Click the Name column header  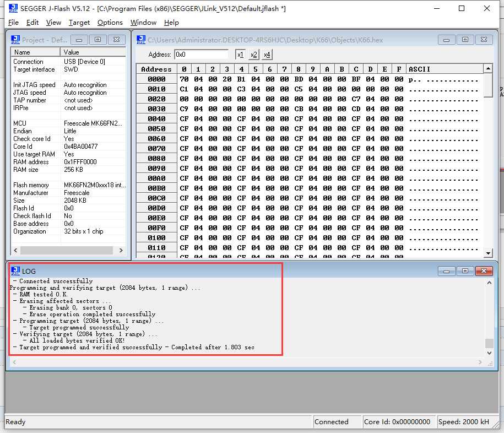pyautogui.click(x=35, y=52)
